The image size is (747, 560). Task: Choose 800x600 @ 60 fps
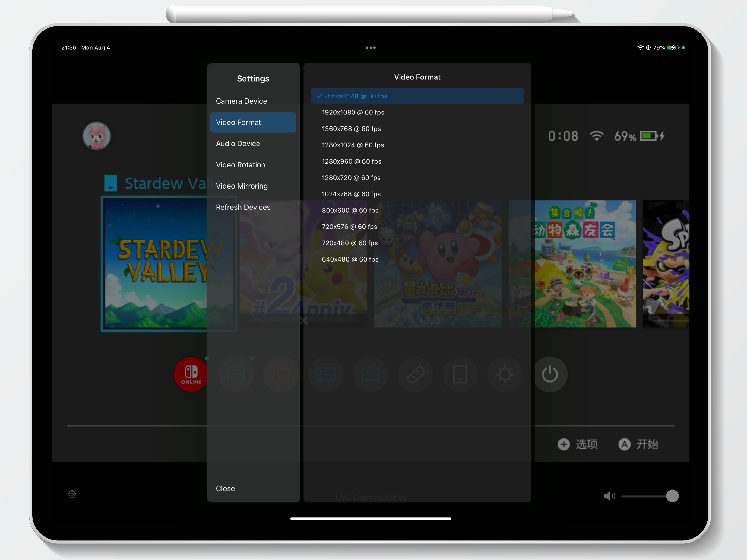pos(417,210)
